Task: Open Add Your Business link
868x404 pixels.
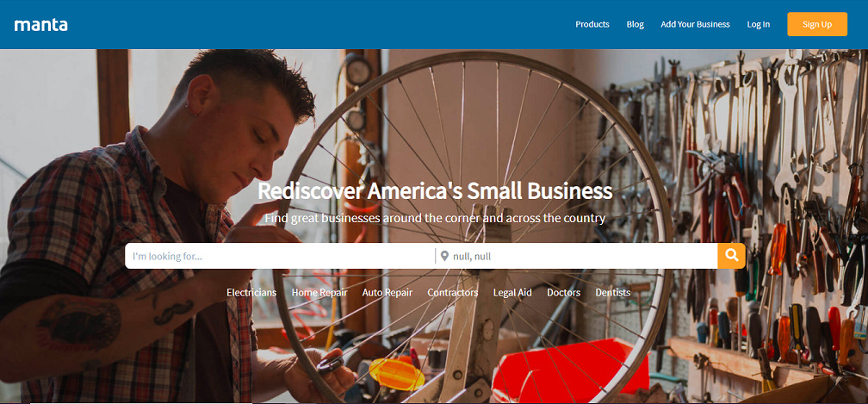Action: coord(695,24)
